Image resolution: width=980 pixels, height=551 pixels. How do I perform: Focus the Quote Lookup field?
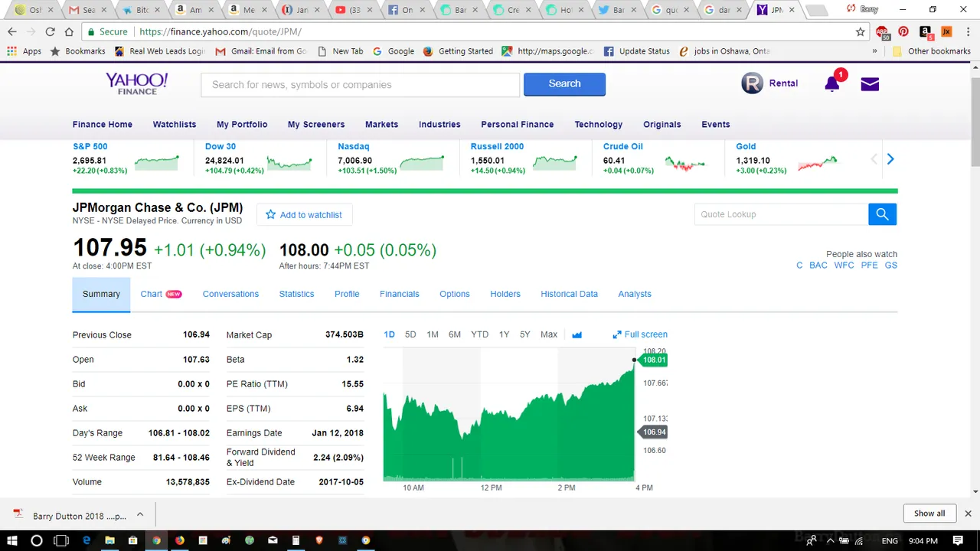pos(782,214)
